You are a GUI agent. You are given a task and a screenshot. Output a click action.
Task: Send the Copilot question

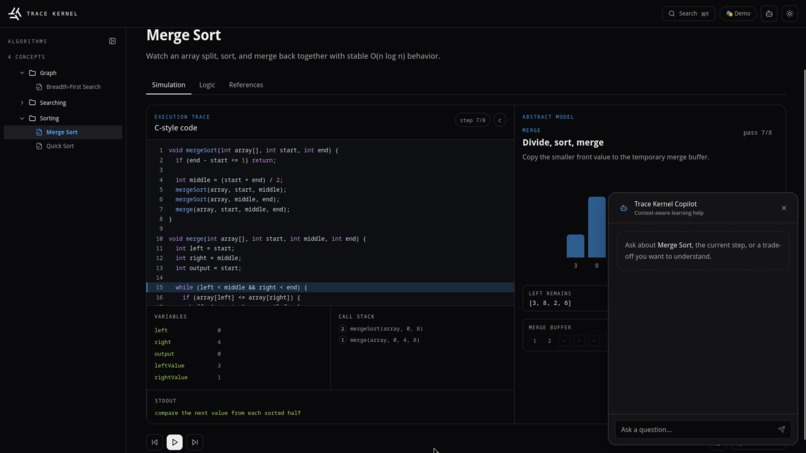point(781,429)
